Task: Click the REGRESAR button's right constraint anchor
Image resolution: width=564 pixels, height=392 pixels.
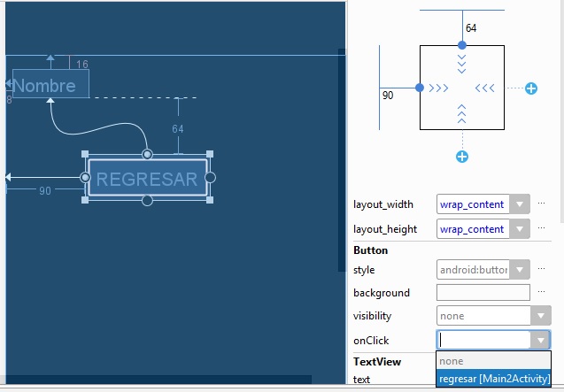Action: [211, 178]
